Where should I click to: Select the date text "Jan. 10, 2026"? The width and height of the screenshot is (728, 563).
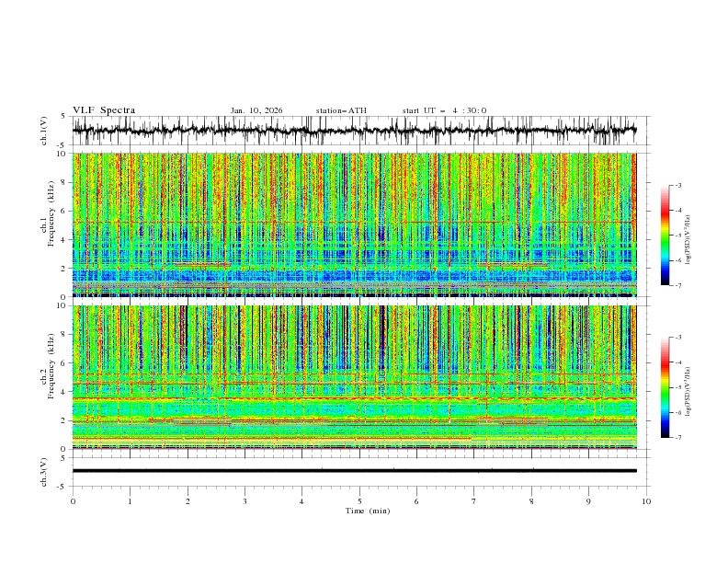tap(256, 110)
